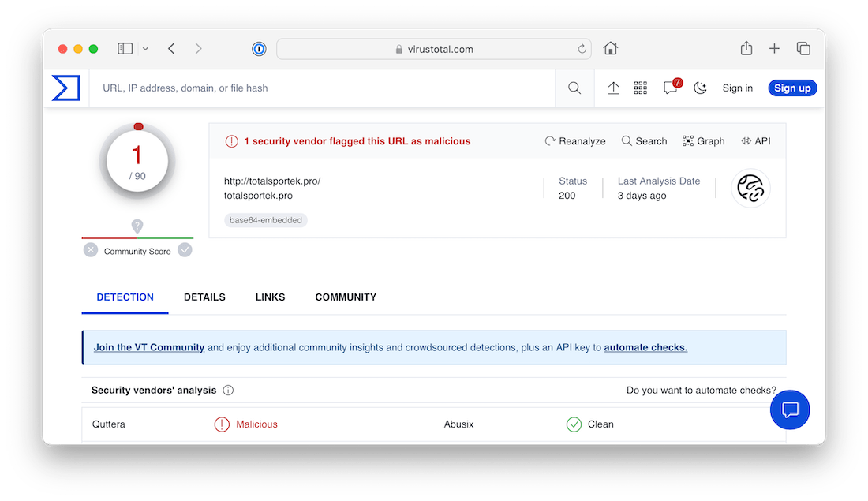Click the search magnifier icon

(574, 88)
